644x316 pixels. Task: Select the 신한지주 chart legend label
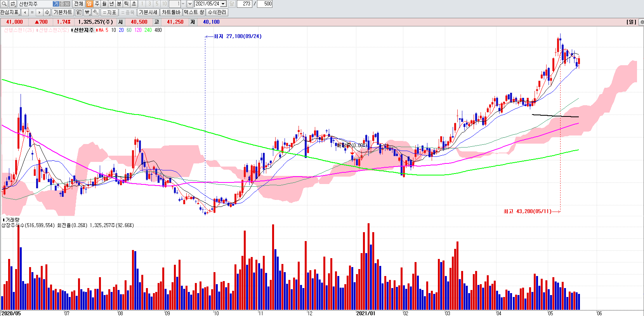tap(84, 30)
